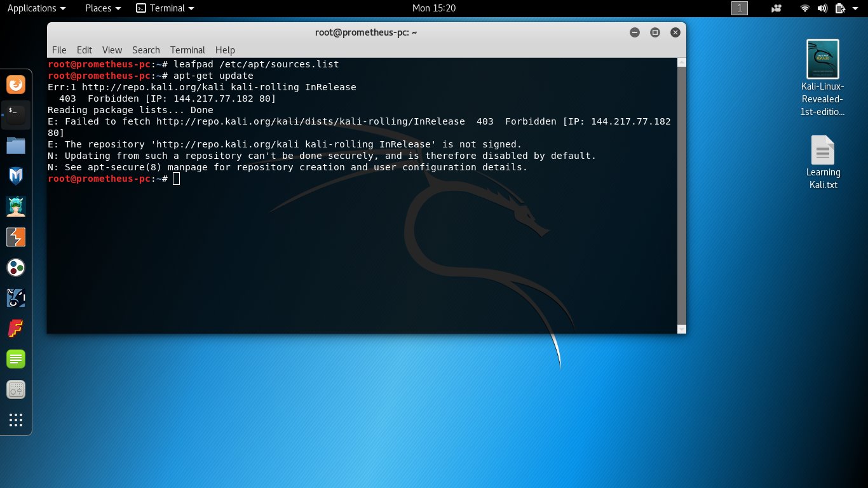Expand system status menu arrow
The width and height of the screenshot is (868, 488).
(855, 8)
